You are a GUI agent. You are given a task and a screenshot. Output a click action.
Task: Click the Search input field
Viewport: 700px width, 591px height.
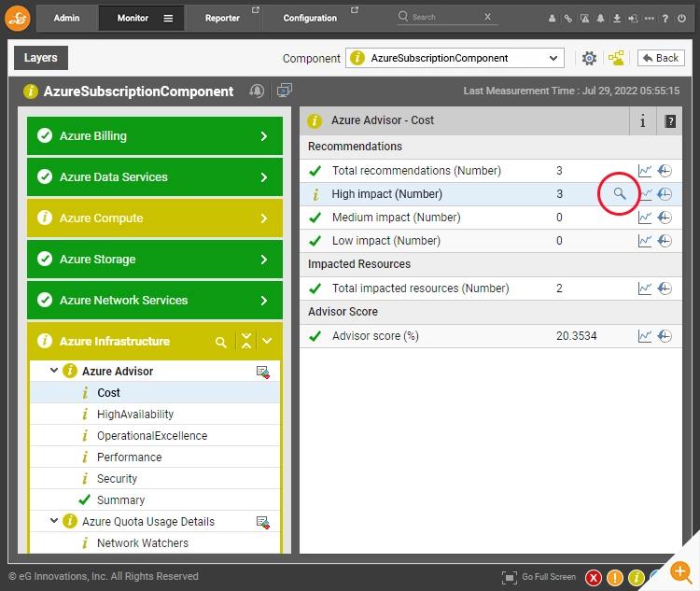(445, 17)
